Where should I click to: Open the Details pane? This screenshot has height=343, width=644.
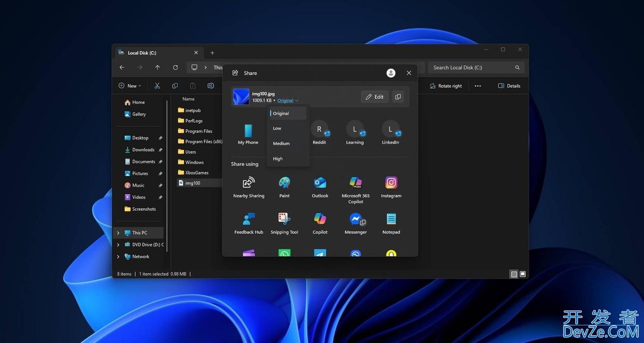(x=509, y=86)
